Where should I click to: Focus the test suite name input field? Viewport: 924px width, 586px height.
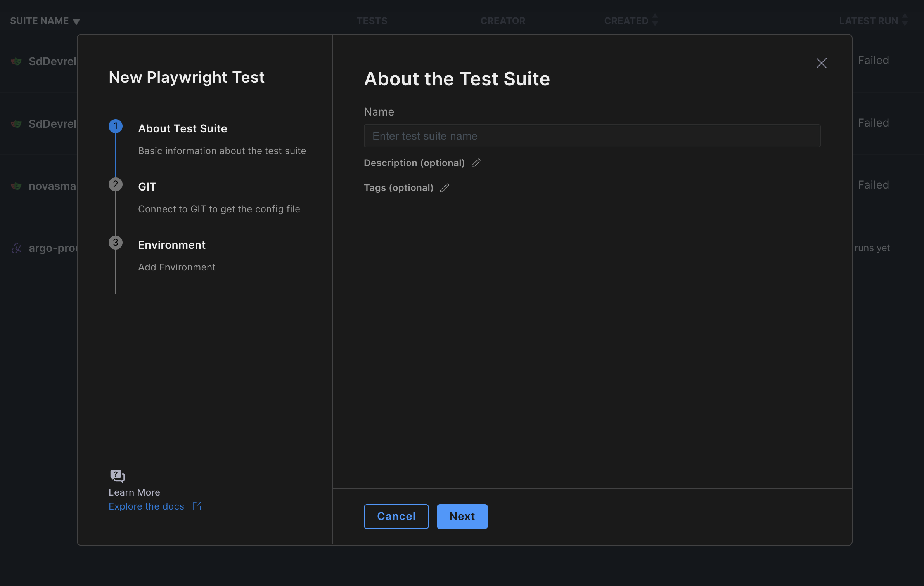tap(592, 136)
